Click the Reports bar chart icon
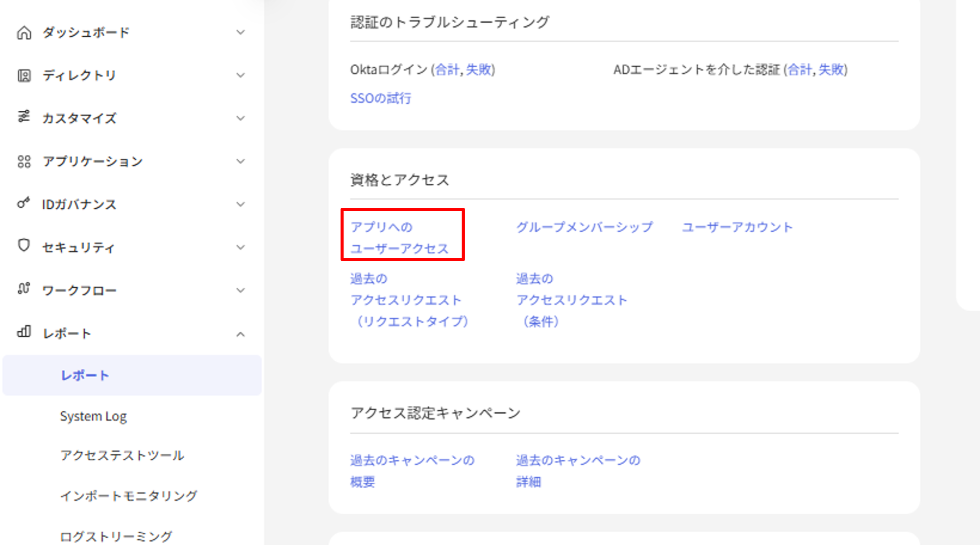Screen dimensions: 980x545 24,332
